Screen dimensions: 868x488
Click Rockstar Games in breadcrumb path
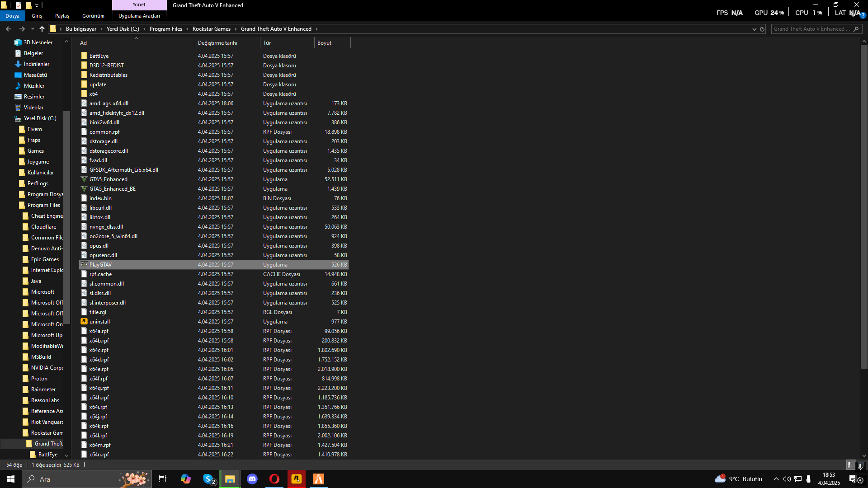211,29
